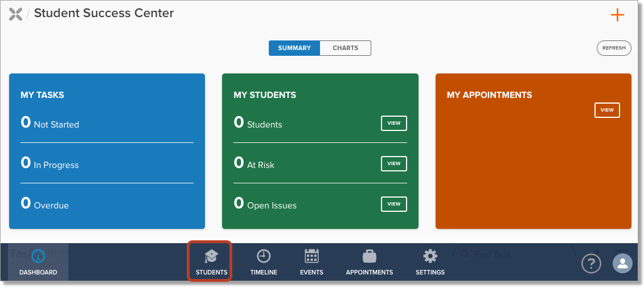
Task: Open the Appointments briefcase icon
Action: pyautogui.click(x=370, y=256)
